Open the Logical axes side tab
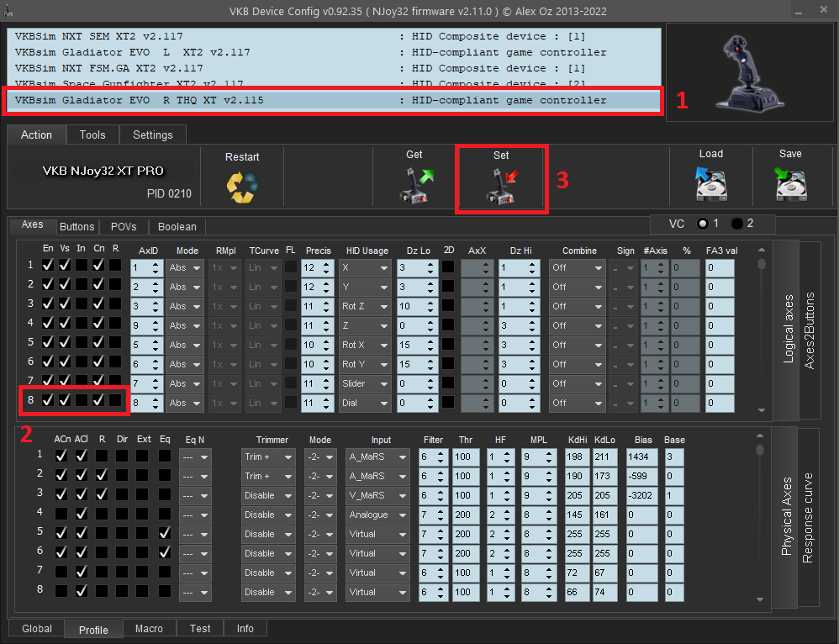The width and height of the screenshot is (839, 644). pyautogui.click(x=789, y=329)
